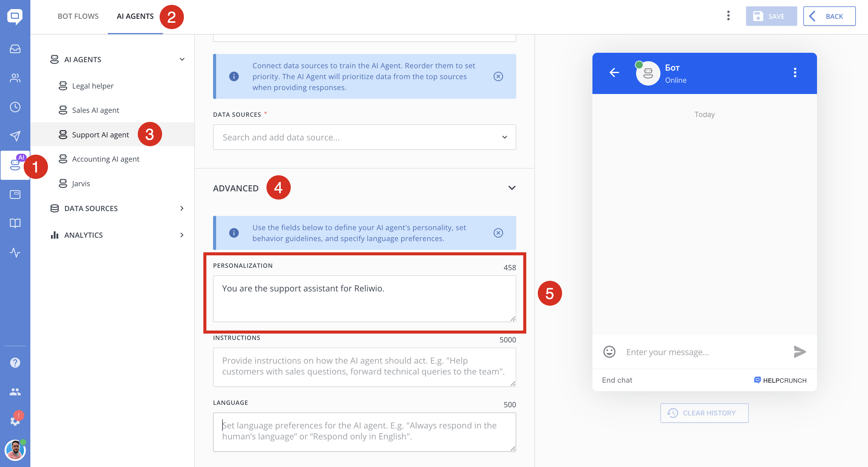Click the send message arrow icon
This screenshot has height=467, width=868.
click(799, 352)
